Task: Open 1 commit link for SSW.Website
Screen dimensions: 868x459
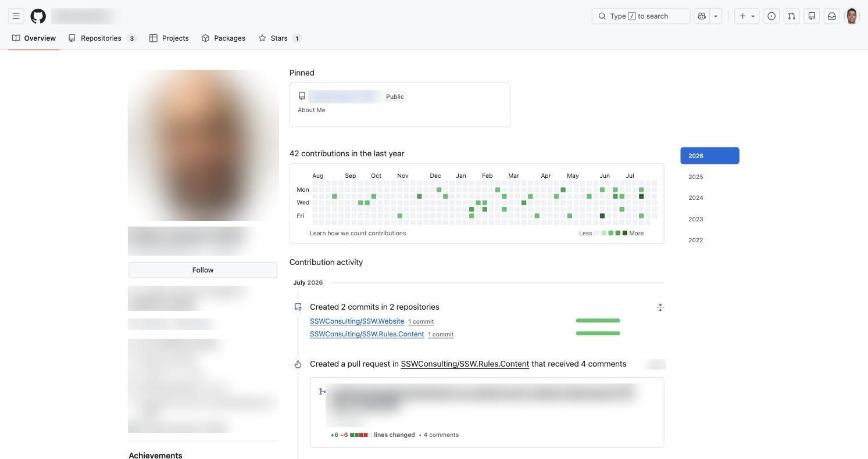Action: point(421,321)
